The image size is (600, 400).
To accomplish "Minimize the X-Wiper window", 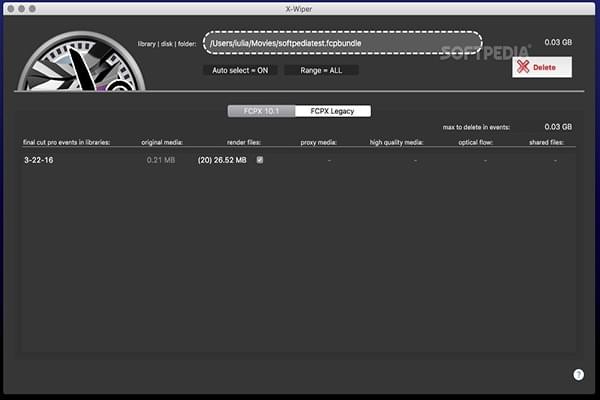I will [21, 8].
